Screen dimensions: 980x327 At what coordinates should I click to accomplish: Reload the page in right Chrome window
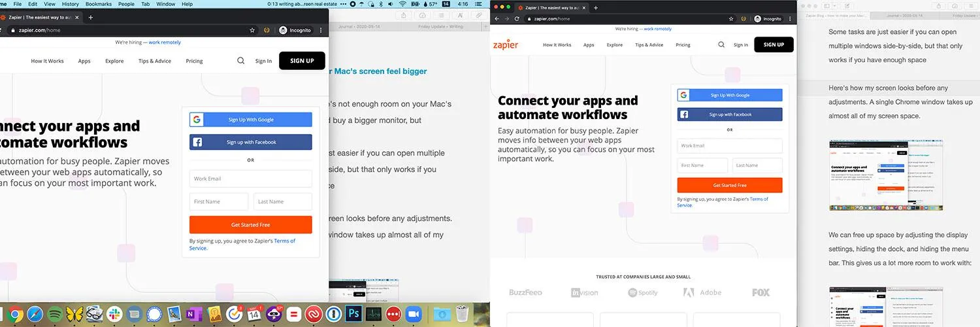click(x=517, y=19)
